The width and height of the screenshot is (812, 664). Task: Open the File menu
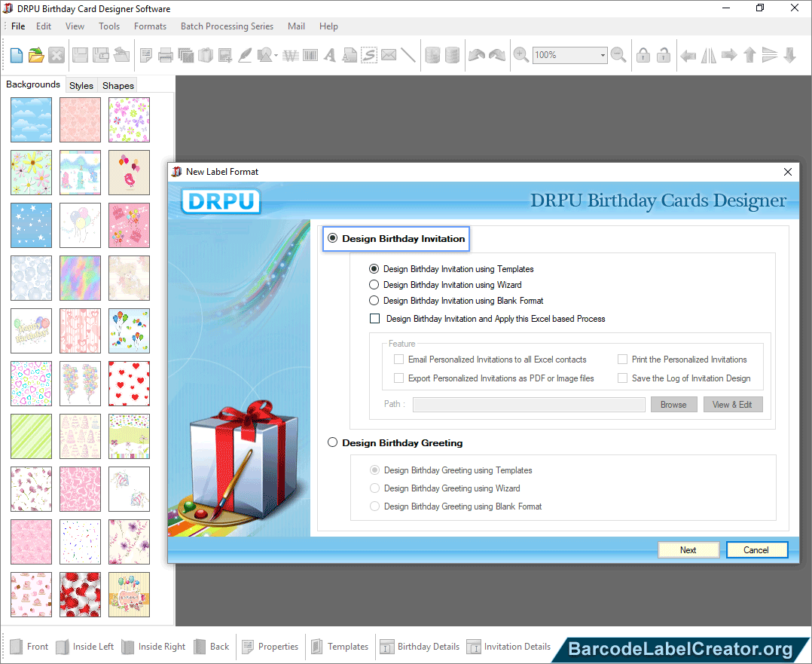click(18, 26)
